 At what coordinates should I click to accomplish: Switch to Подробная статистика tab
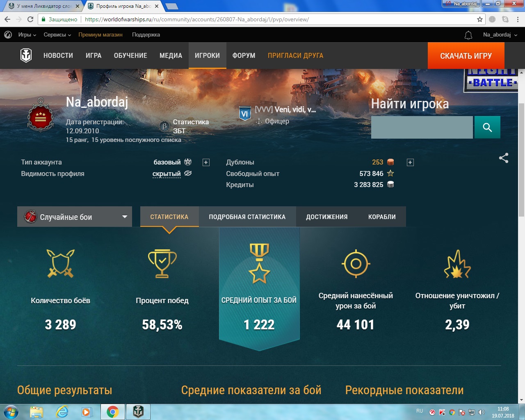point(247,217)
